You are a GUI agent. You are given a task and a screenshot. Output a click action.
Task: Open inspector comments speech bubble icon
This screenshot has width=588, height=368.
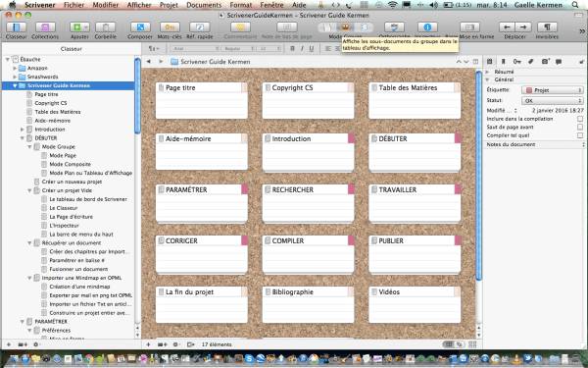click(x=559, y=62)
